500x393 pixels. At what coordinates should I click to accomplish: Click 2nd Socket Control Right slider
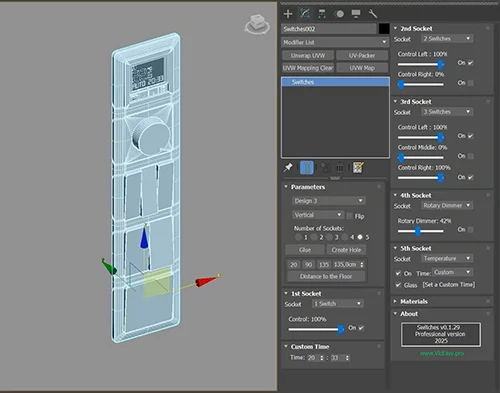422,84
